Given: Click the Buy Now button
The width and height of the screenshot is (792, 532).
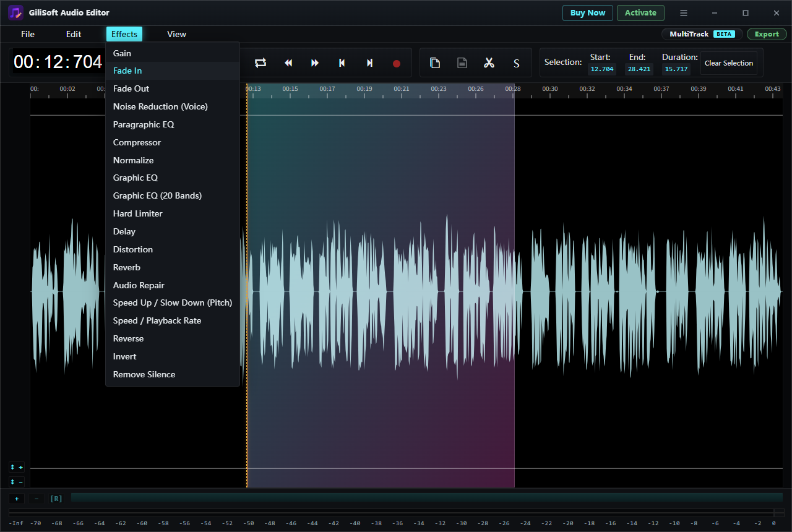Looking at the screenshot, I should [x=588, y=13].
